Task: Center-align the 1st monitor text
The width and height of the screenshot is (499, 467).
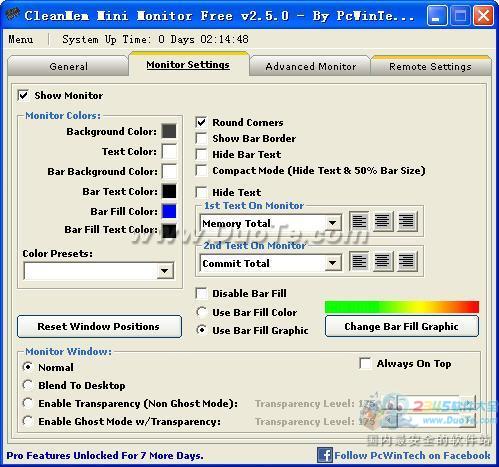Action: click(382, 222)
